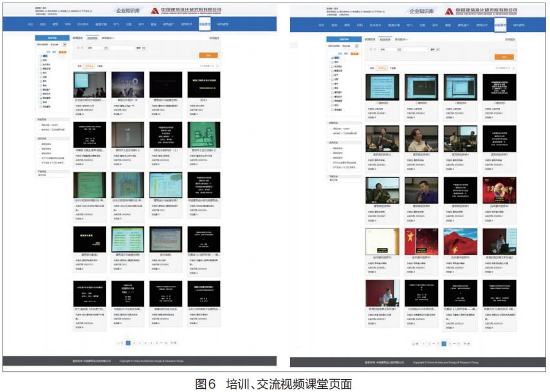The width and height of the screenshot is (550, 392).
Task: Switch to the underlined middle tab above right search panel
Action: coord(385,40)
